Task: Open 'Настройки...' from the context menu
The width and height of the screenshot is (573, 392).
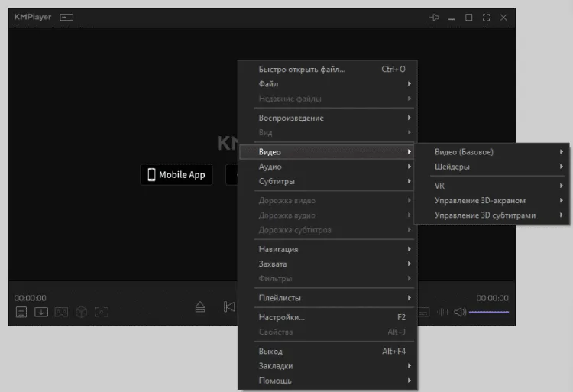Action: point(328,317)
